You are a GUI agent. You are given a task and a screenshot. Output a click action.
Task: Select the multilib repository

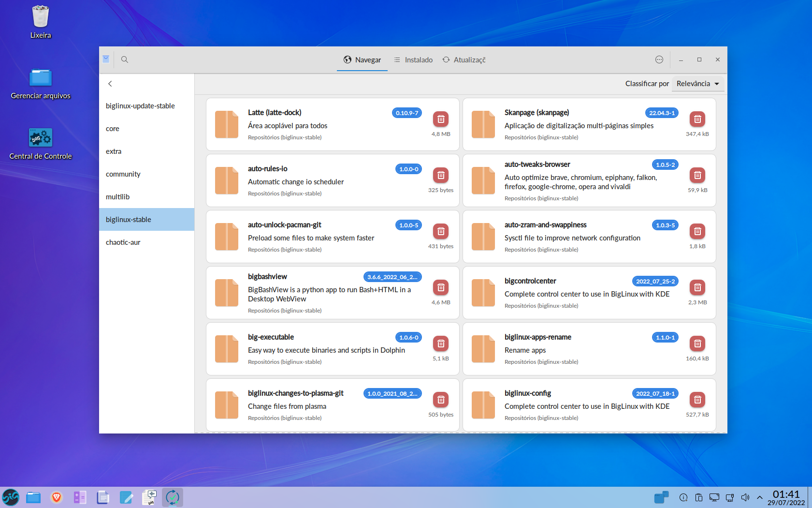pos(147,197)
